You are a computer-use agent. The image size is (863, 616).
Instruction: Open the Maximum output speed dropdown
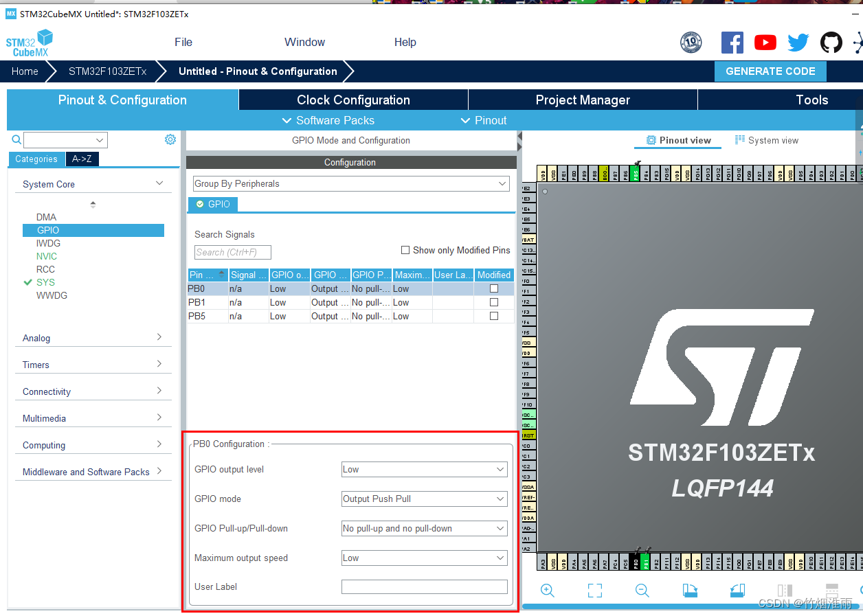[x=425, y=558]
